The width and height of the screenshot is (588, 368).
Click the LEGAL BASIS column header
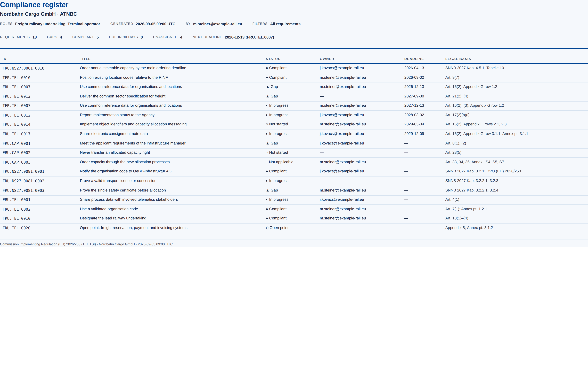pyautogui.click(x=458, y=59)
